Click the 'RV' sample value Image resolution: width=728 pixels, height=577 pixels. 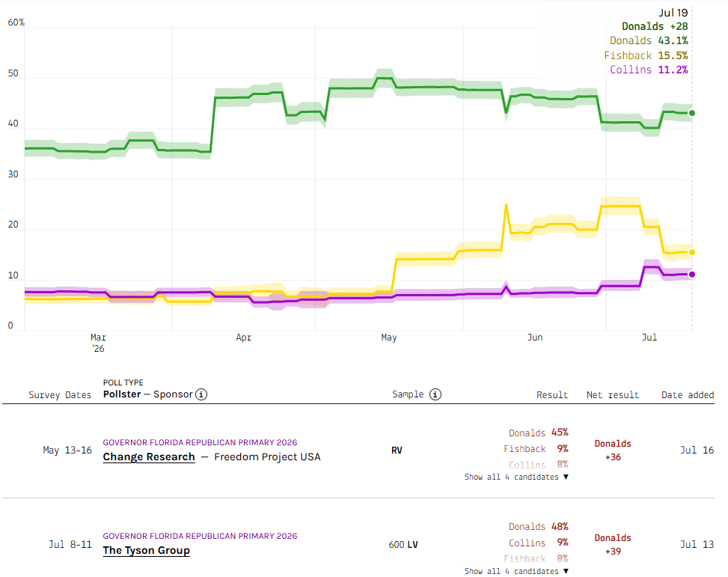tap(397, 451)
